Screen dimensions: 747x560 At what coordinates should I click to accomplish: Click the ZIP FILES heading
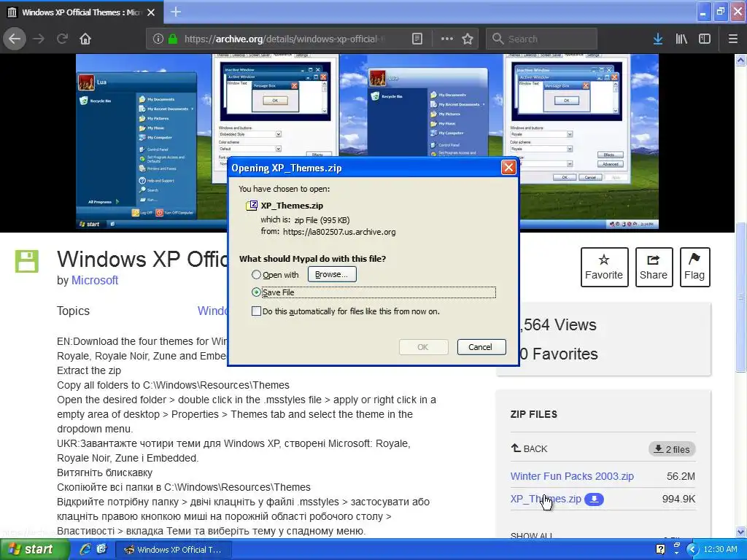click(x=533, y=414)
